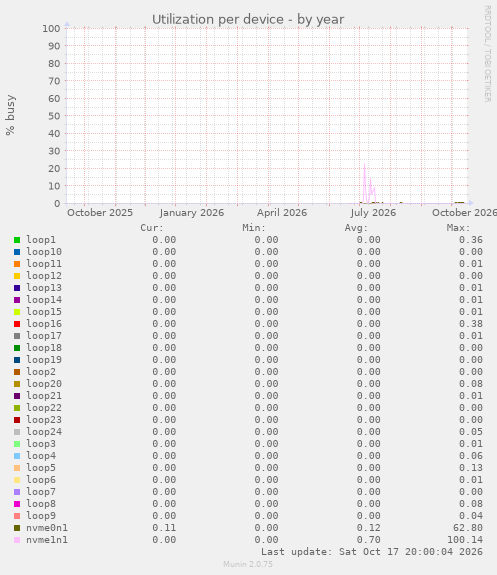Click the 'October 2025' axis label
The height and width of the screenshot is (575, 497).
coord(100,213)
